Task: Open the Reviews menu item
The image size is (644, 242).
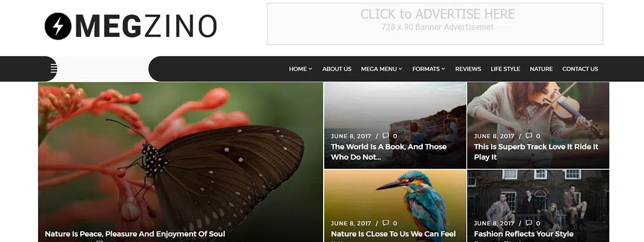Action: (468, 69)
